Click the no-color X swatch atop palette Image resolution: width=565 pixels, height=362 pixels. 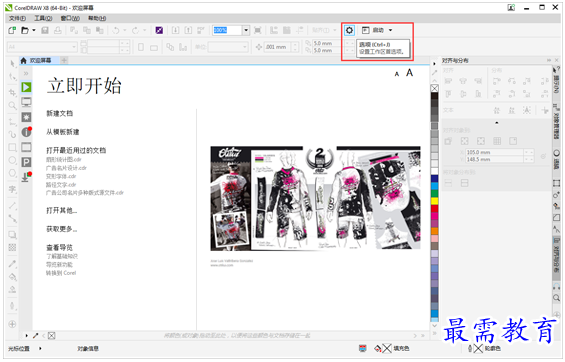[x=435, y=88]
